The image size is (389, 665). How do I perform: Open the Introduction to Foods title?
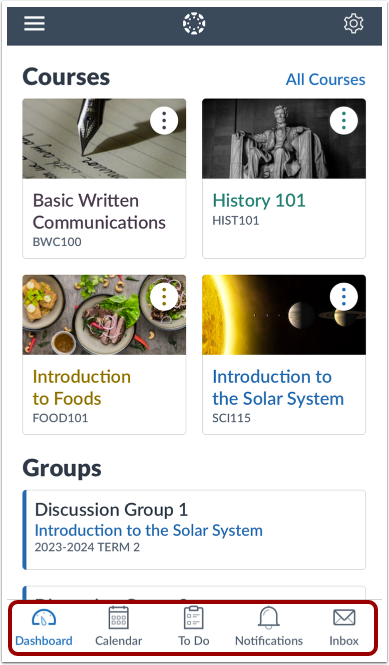[81, 388]
